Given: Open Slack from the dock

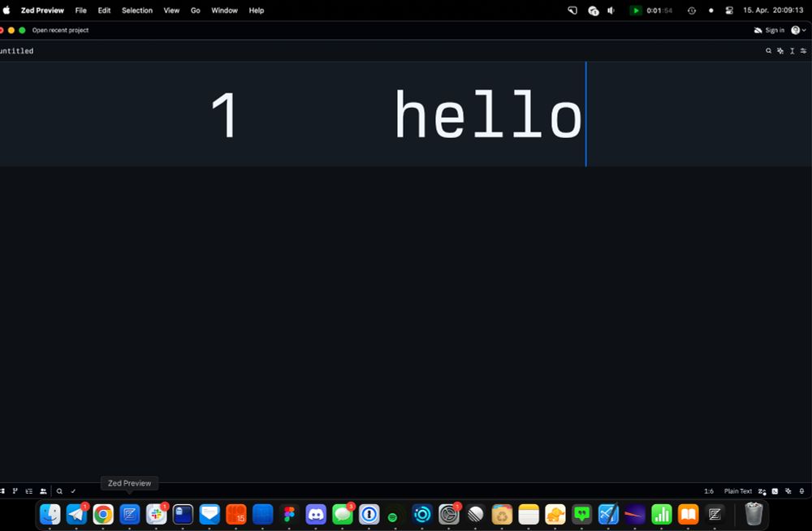Looking at the screenshot, I should [157, 515].
